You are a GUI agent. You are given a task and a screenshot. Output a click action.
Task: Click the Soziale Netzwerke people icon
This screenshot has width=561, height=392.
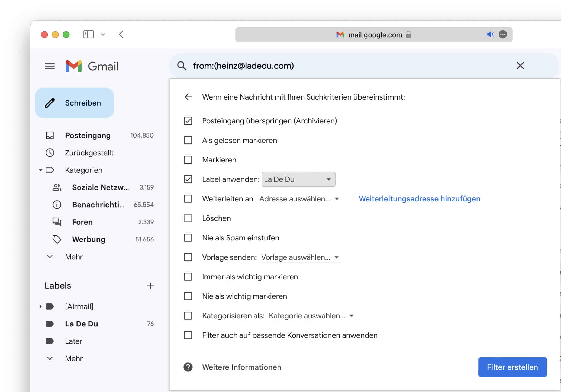tap(57, 187)
